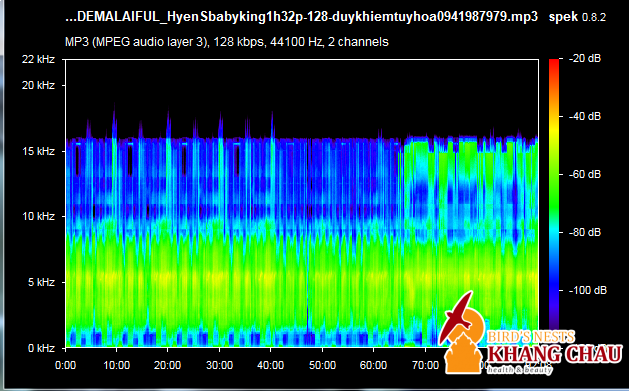Click the -80 dB color scale label
The width and height of the screenshot is (629, 391).
[584, 232]
